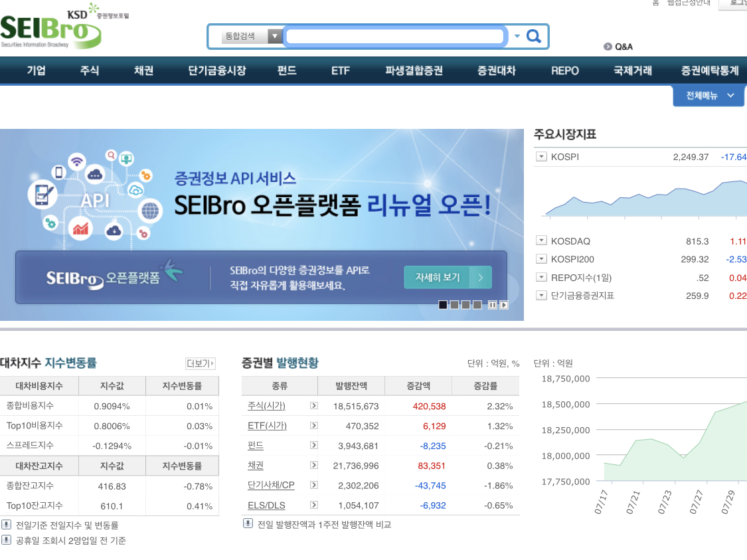747x560 pixels.
Task: Click arrow icon next to ETF(시가)
Action: pos(313,425)
